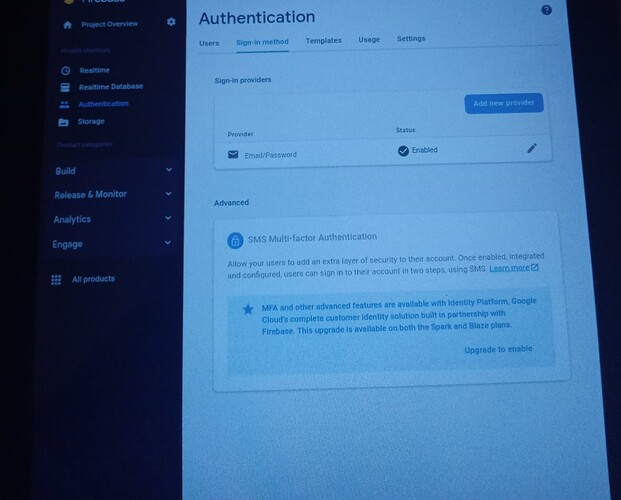The width and height of the screenshot is (621, 500).
Task: Click the Email/Password provider row text
Action: coord(270,155)
